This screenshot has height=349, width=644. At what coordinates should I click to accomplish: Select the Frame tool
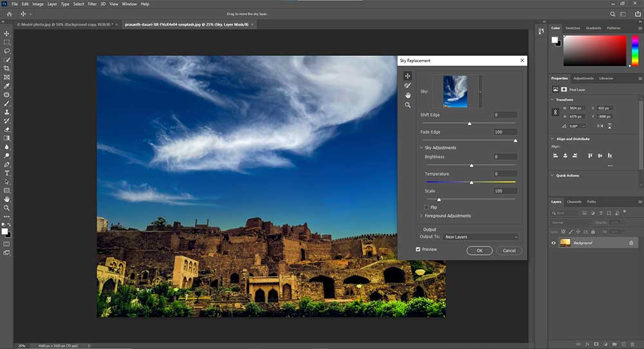[x=6, y=77]
